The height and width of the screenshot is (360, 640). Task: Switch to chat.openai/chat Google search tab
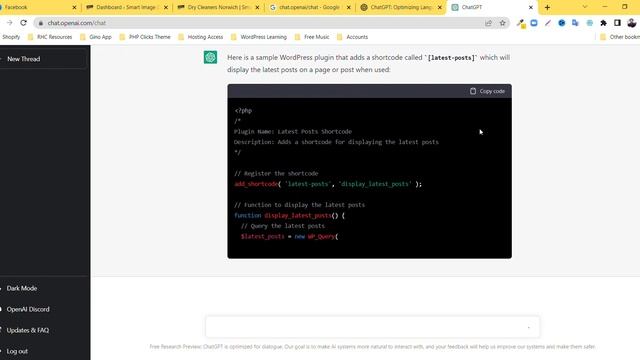pos(310,7)
